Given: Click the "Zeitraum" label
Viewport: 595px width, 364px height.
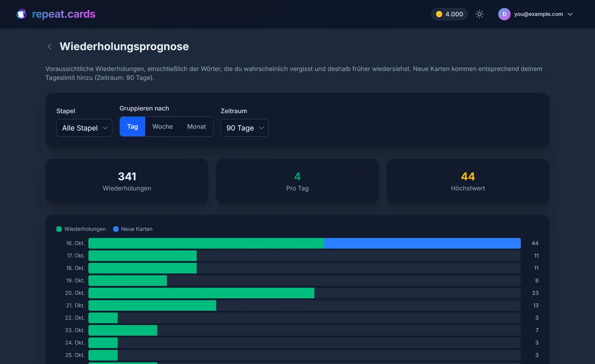Looking at the screenshot, I should (234, 111).
